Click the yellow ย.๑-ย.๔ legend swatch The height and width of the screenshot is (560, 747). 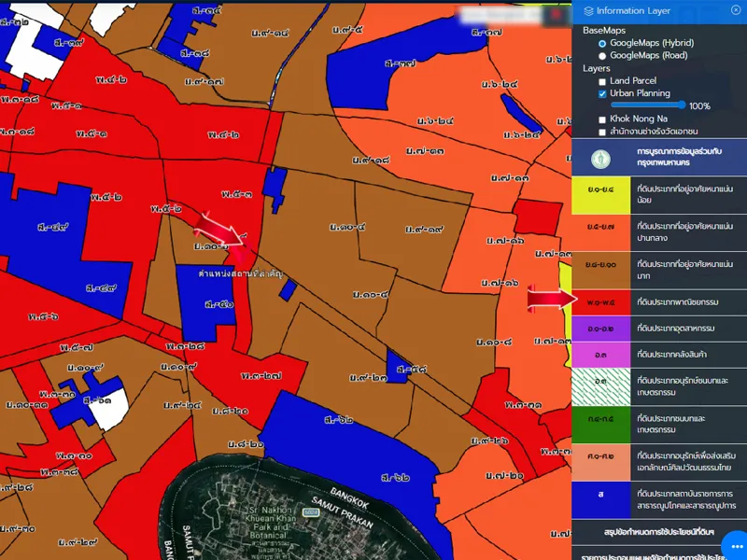click(599, 194)
